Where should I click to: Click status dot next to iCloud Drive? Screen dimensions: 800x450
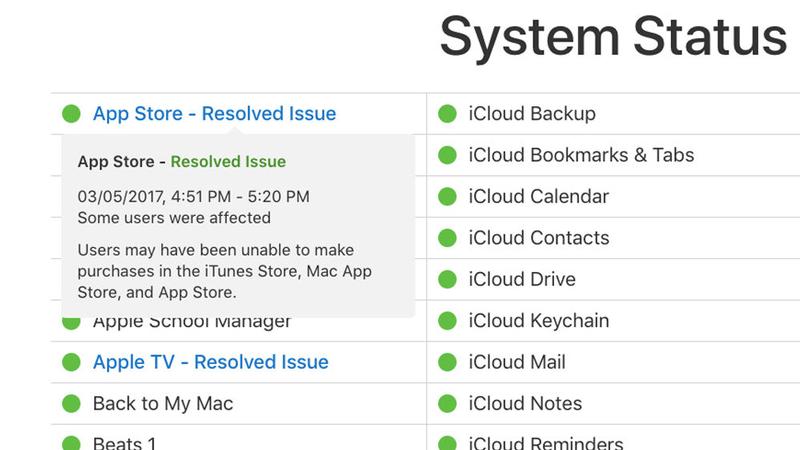447,280
